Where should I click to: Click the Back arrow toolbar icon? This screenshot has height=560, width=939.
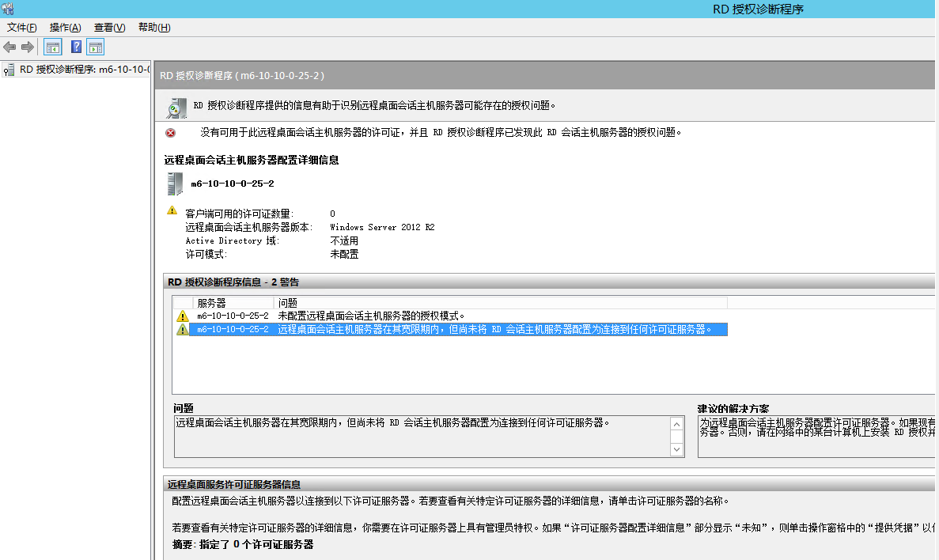pos(9,47)
